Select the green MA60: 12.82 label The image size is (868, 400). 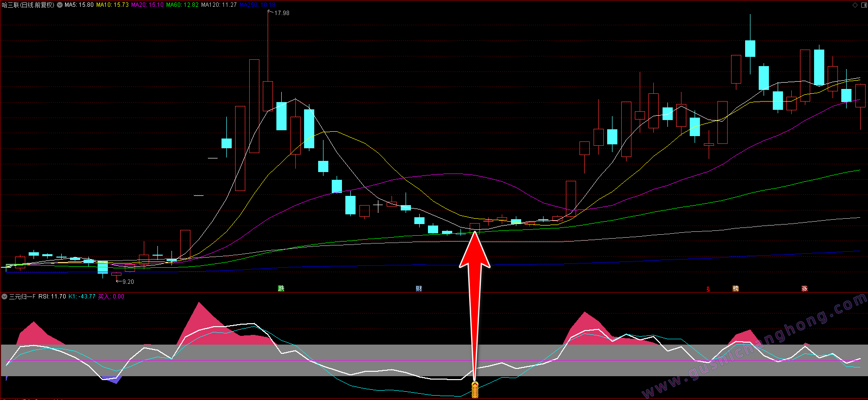(182, 5)
